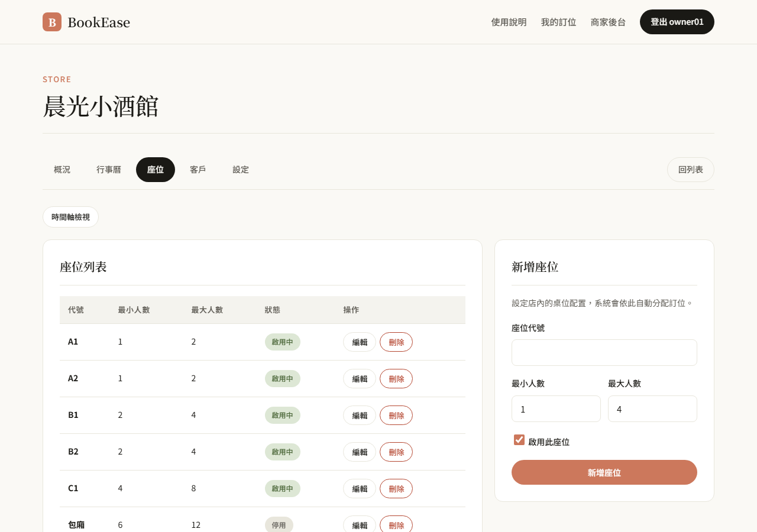Edit seat A1
This screenshot has height=532, width=757.
point(360,342)
